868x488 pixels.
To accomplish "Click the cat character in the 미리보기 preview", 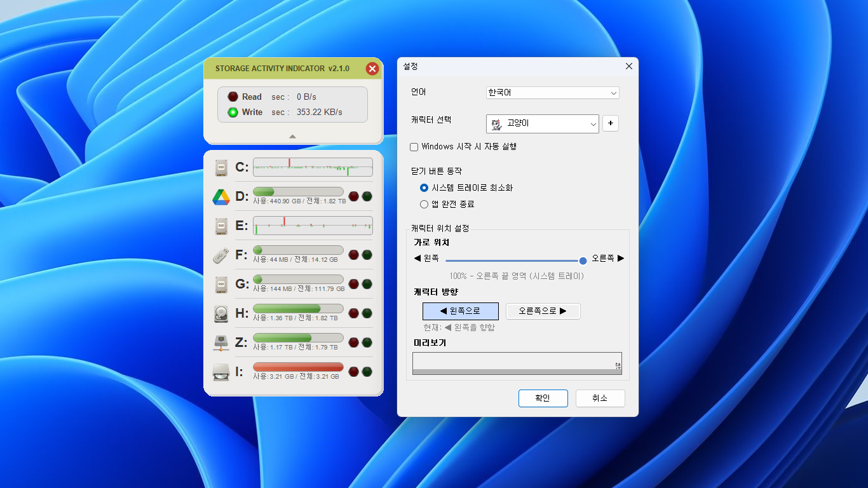I will pos(618,365).
